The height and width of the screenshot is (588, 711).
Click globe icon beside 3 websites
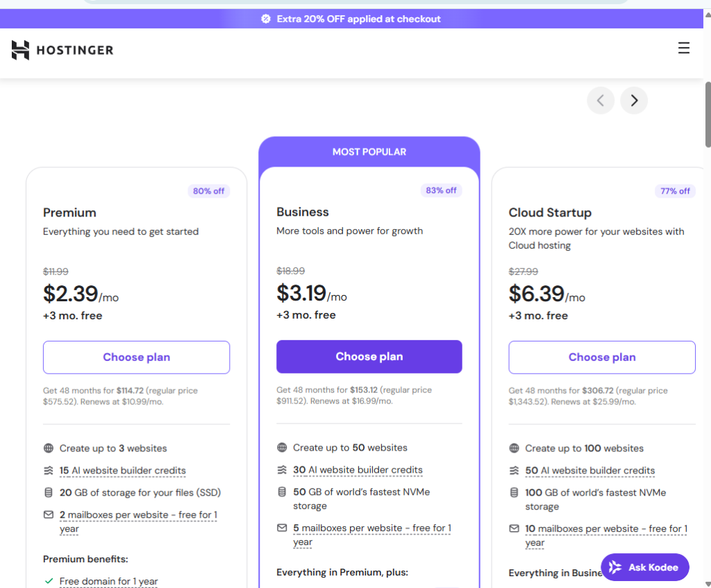49,448
